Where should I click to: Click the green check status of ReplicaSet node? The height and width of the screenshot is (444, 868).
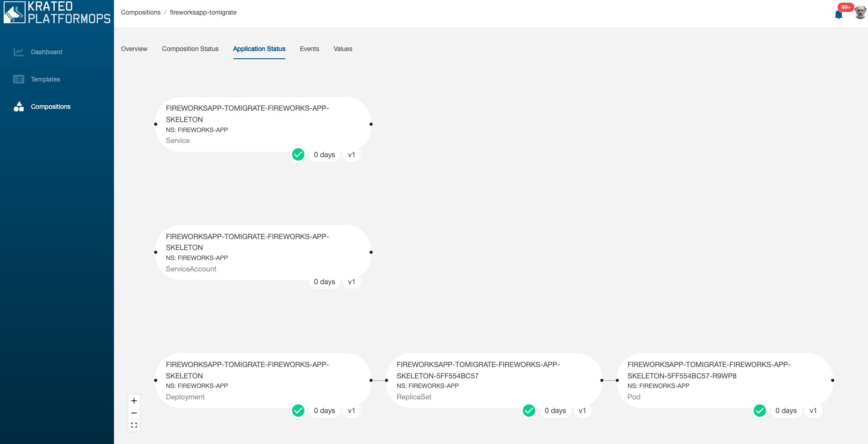tap(529, 411)
